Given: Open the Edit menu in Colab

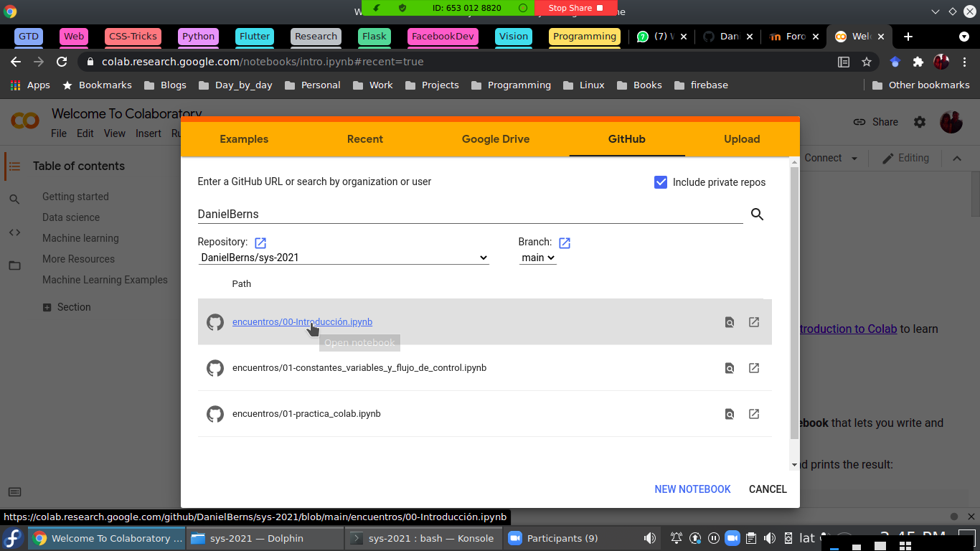Looking at the screenshot, I should pyautogui.click(x=85, y=133).
